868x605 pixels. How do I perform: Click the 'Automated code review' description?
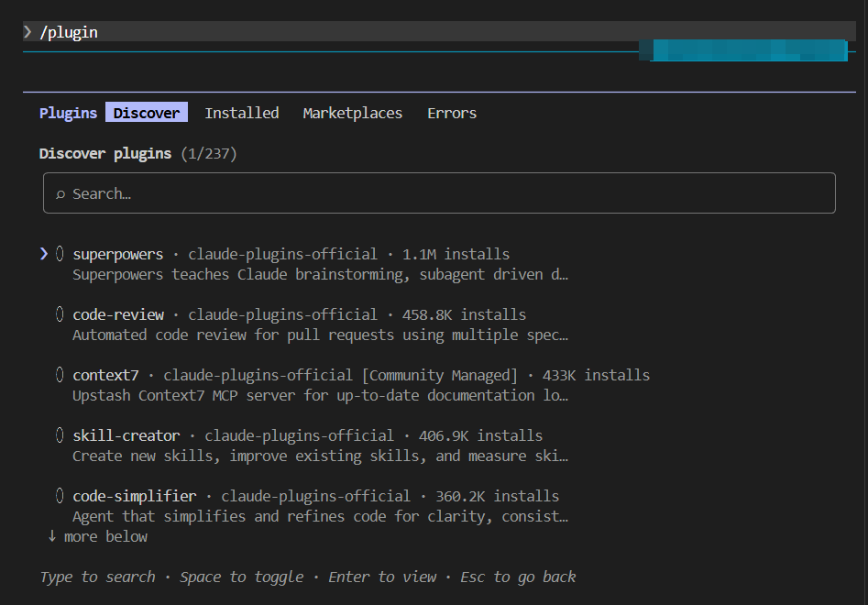pyautogui.click(x=321, y=335)
